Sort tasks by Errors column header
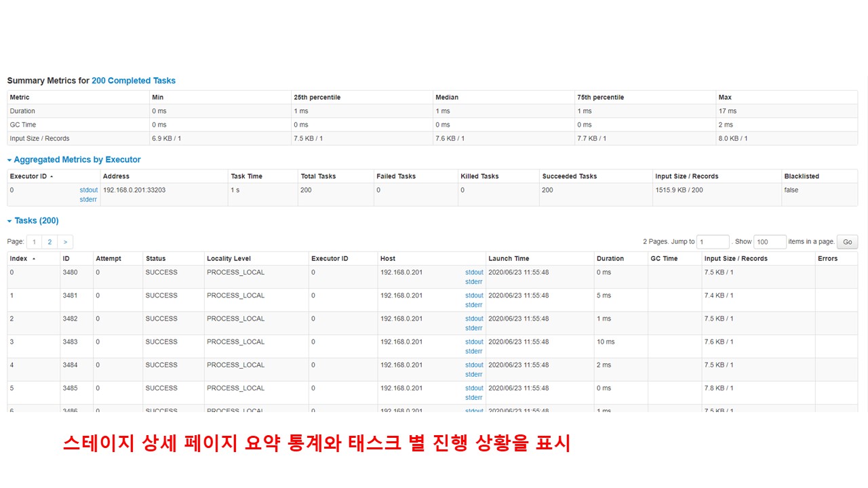 click(836, 259)
